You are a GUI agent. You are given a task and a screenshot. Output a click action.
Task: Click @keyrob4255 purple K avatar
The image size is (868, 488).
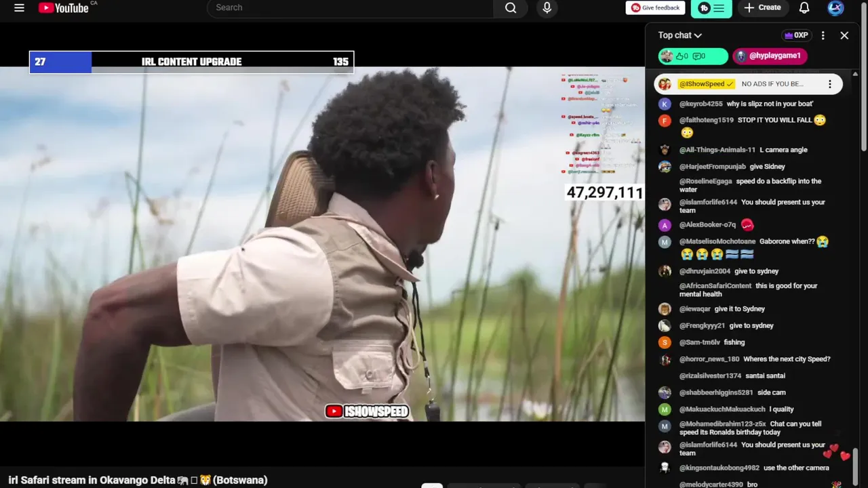665,104
